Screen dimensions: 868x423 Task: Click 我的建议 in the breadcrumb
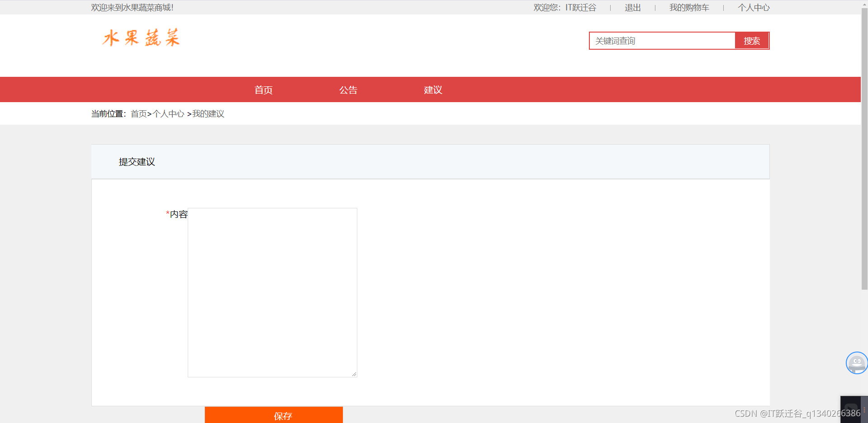click(208, 114)
